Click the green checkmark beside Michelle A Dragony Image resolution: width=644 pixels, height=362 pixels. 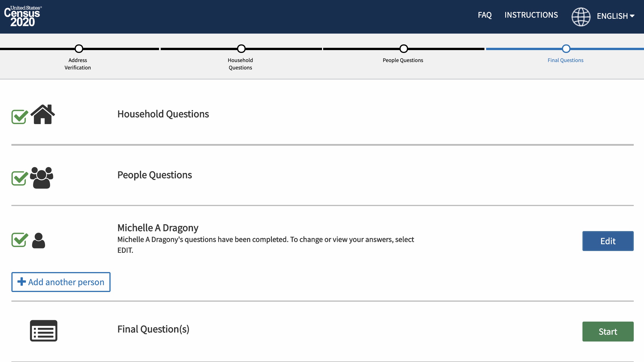pyautogui.click(x=20, y=240)
